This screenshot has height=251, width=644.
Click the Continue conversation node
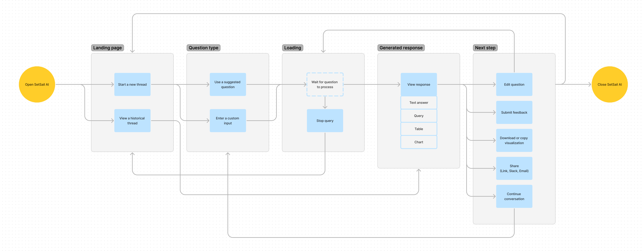pyautogui.click(x=514, y=196)
